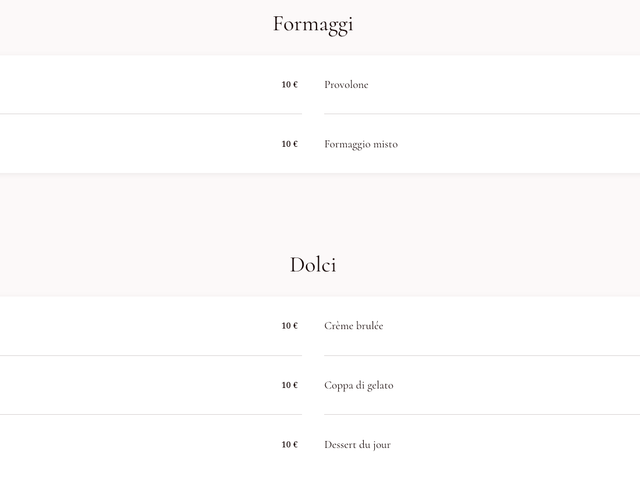The height and width of the screenshot is (480, 640).
Task: Click the 10 € price for Crème brulée
Action: click(289, 326)
